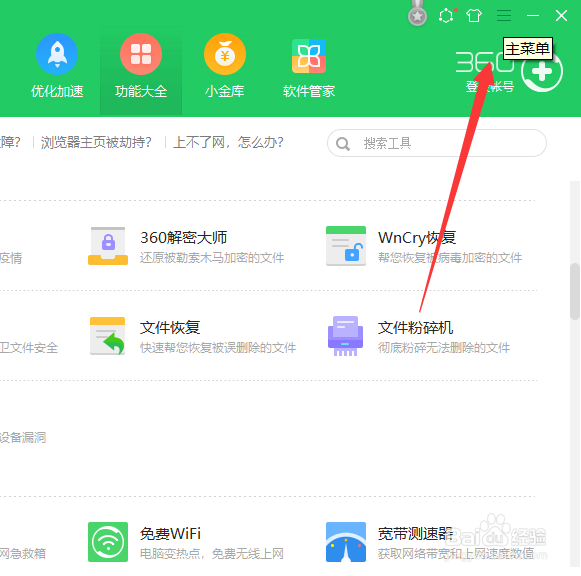Click the circular icon with red dot

point(446,16)
